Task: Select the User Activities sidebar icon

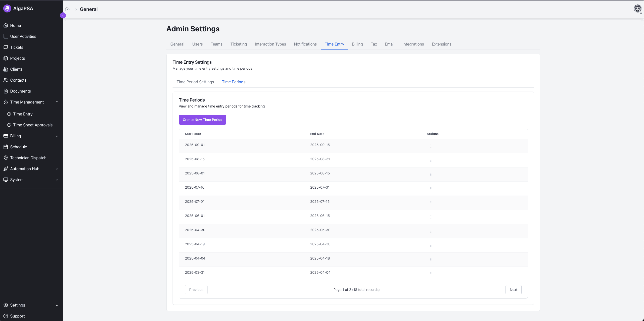Action: coord(6,36)
